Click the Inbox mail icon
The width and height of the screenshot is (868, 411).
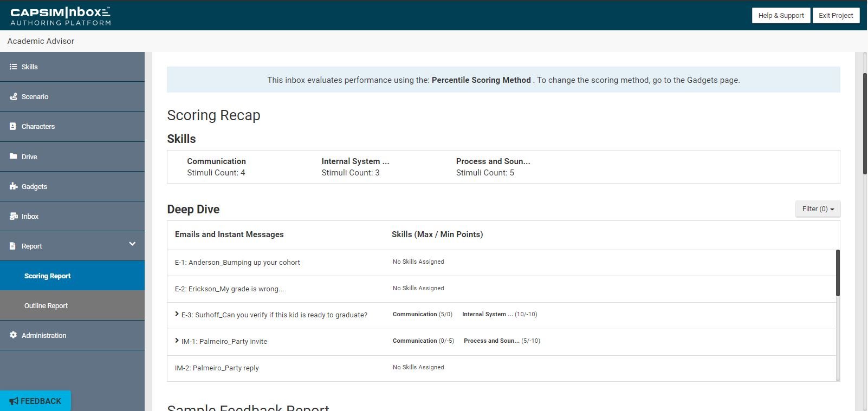(x=14, y=216)
